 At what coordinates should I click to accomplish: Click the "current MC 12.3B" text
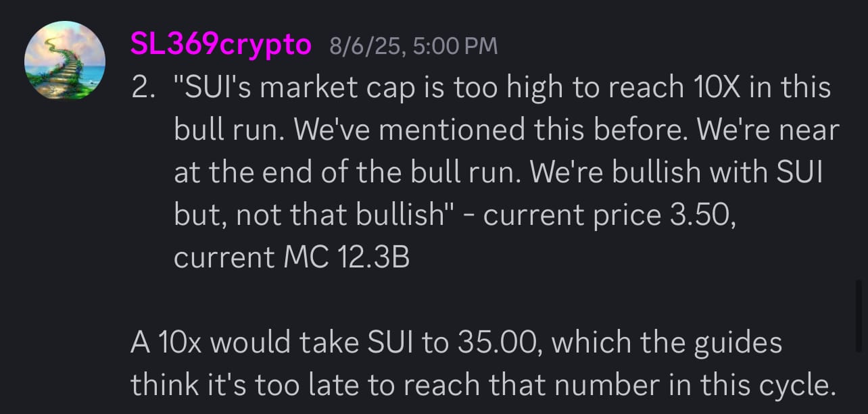pyautogui.click(x=292, y=257)
